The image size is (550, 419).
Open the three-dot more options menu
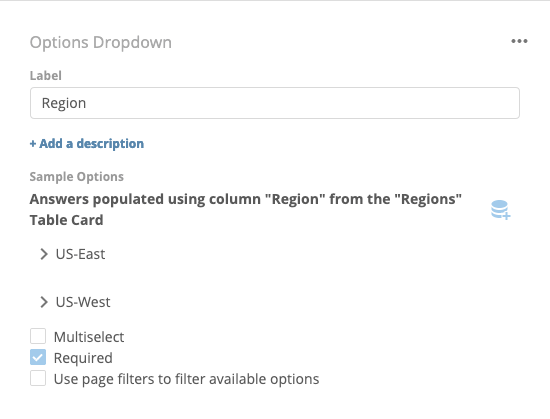coord(519,41)
